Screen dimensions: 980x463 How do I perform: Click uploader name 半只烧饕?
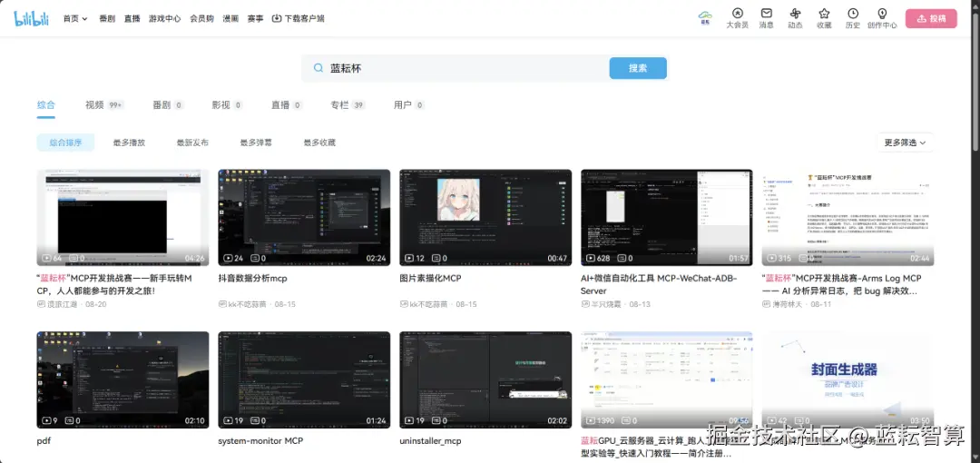click(x=606, y=304)
